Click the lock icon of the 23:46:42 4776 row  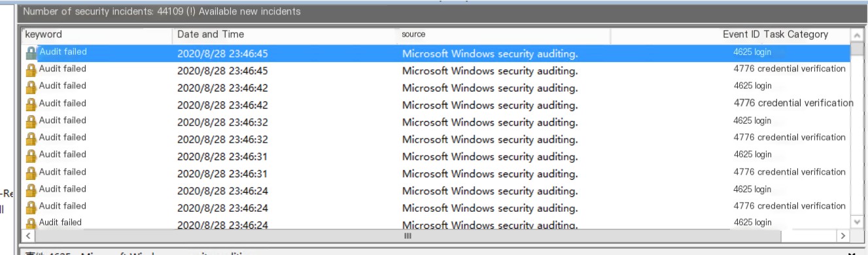coord(31,105)
